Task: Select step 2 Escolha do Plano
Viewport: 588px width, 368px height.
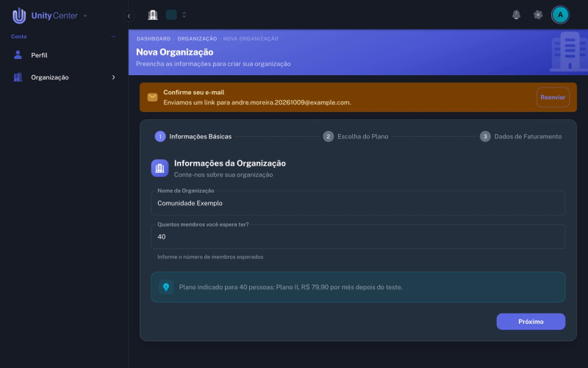Action: click(356, 136)
